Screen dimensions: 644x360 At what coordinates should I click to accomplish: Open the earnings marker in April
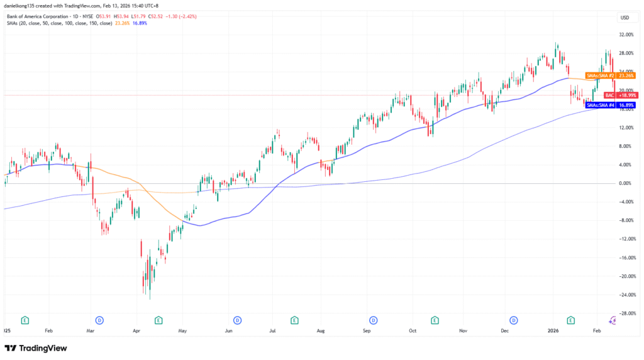[x=158, y=320]
